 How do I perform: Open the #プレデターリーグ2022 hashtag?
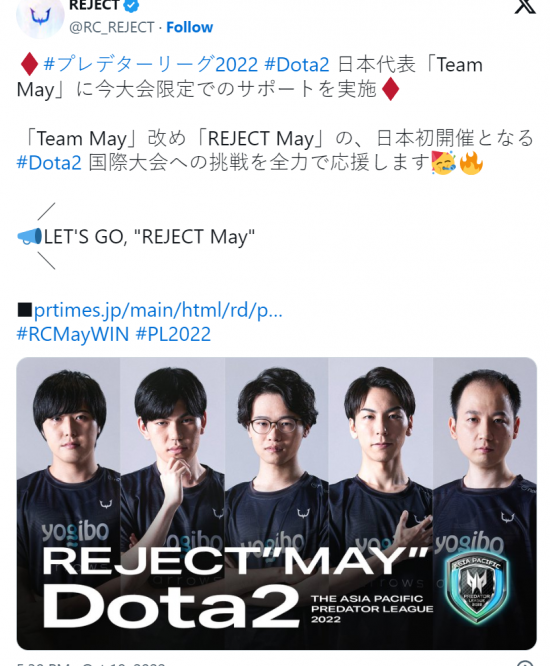(151, 65)
